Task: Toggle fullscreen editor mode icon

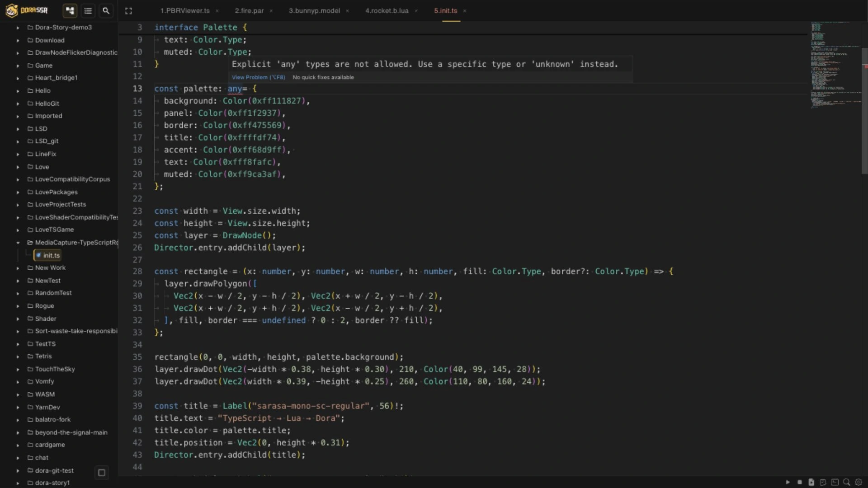Action: pos(128,11)
